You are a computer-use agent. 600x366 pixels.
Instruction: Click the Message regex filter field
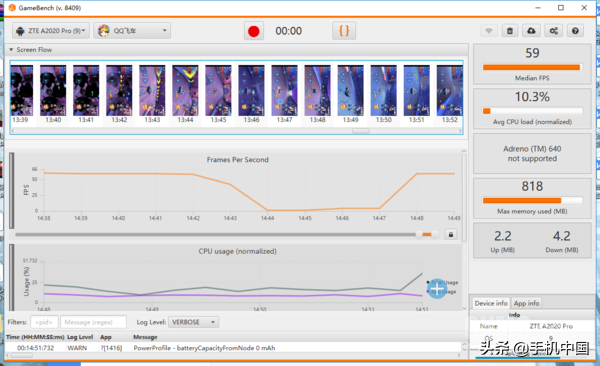(x=93, y=322)
